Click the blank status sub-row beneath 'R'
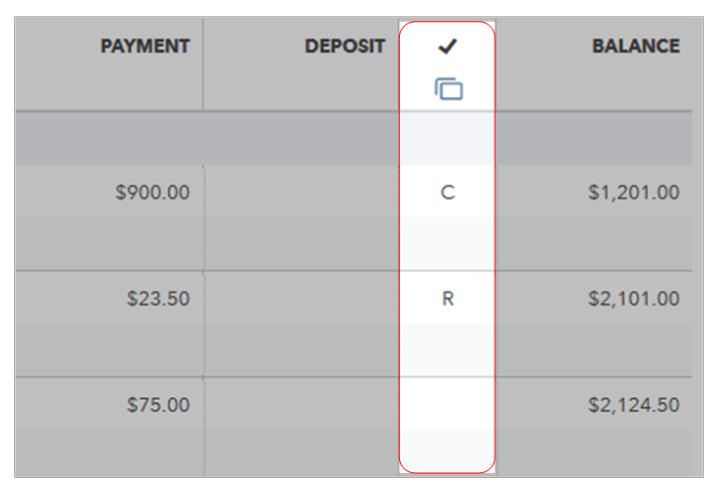Viewport: 709px width, 491px height. (x=447, y=350)
